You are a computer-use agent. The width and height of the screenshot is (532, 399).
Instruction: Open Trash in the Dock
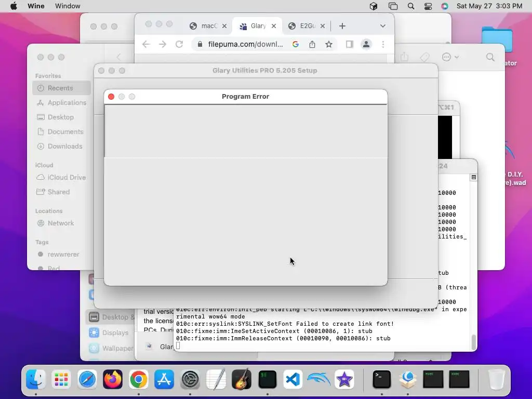coord(496,379)
